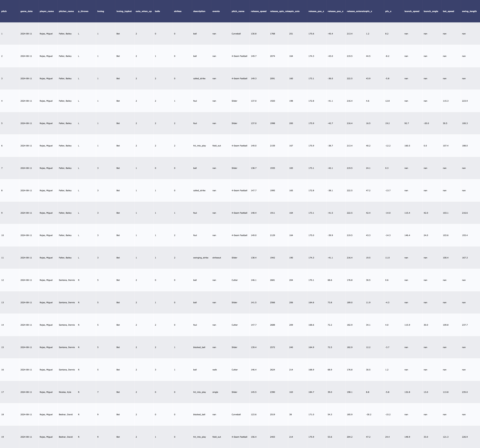The width and height of the screenshot is (480, 448).
Task: Click launch angle -20.0 cell
Action: coord(426,123)
